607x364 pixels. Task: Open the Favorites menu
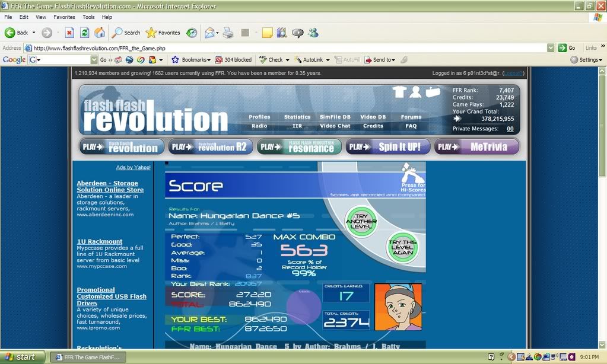point(64,17)
